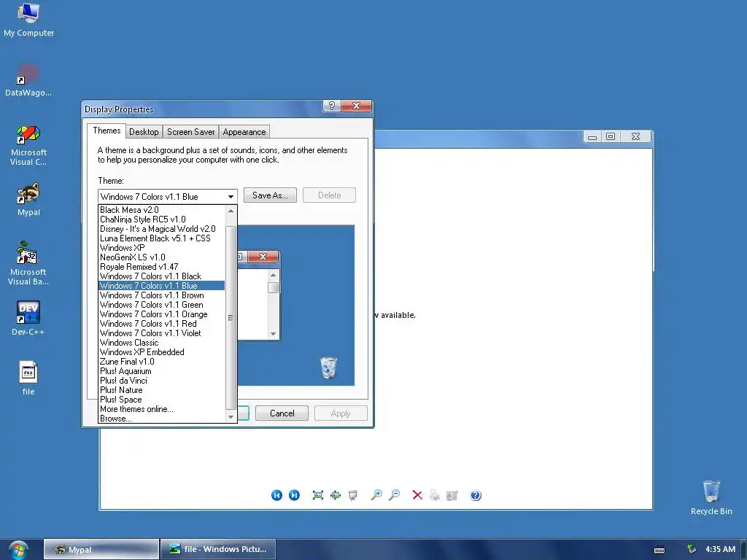This screenshot has width=747, height=560.
Task: Choose Plus! Space theme
Action: click(x=161, y=400)
